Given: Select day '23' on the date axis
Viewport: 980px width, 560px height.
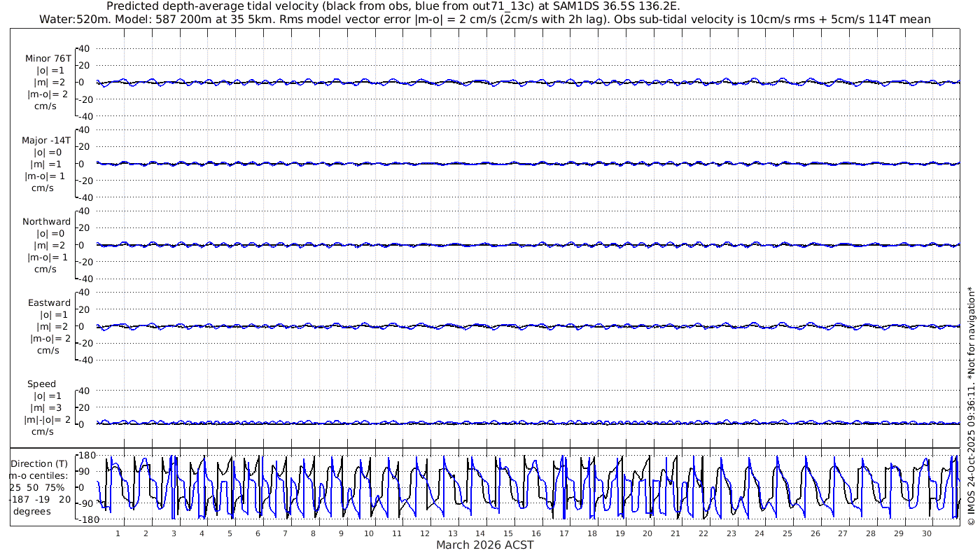Looking at the screenshot, I should [731, 533].
